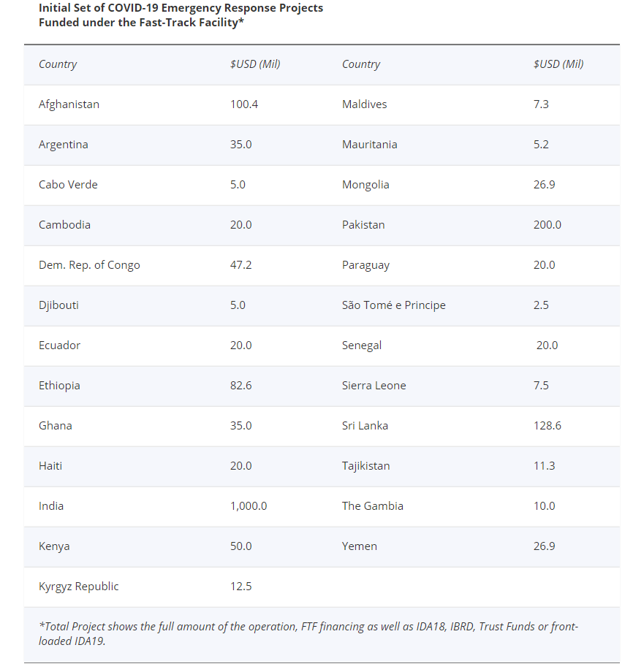The image size is (644, 672).
Task: Click the Pakistan country name
Action: point(363,225)
